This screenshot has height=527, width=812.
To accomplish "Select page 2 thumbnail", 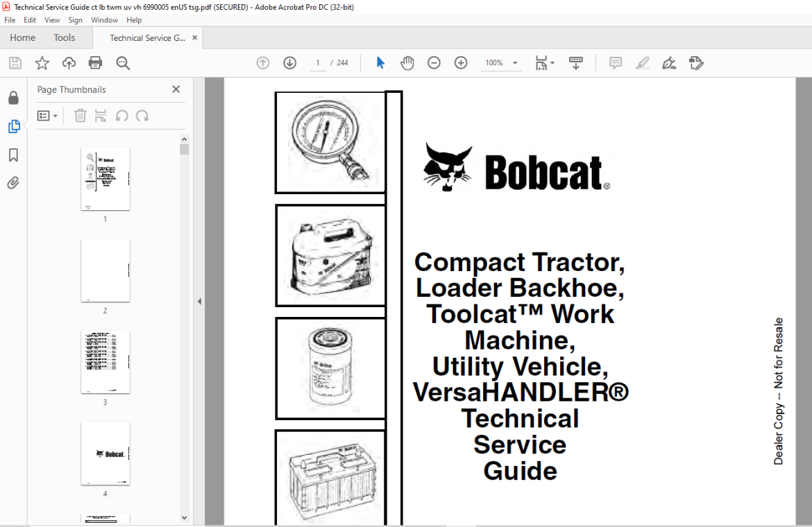I will pos(105,270).
